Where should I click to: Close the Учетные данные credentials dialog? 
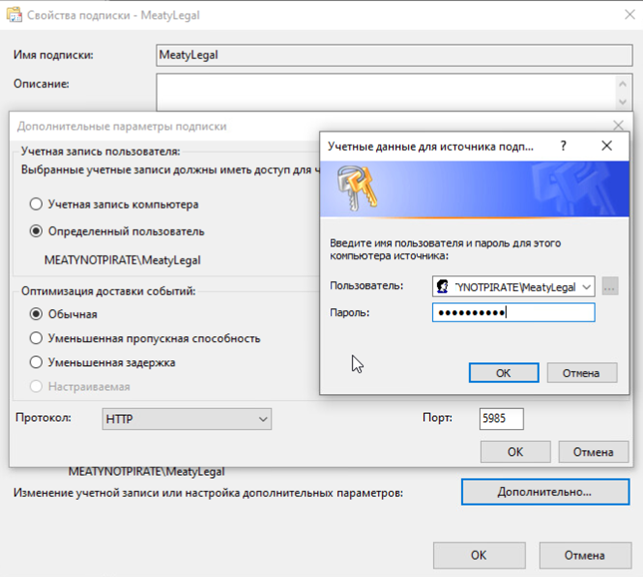pos(606,145)
